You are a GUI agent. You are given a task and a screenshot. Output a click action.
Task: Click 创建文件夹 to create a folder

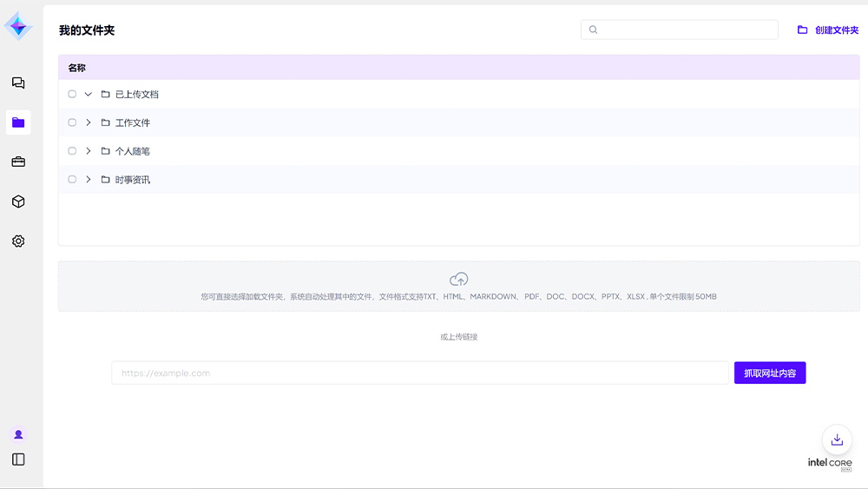(828, 30)
